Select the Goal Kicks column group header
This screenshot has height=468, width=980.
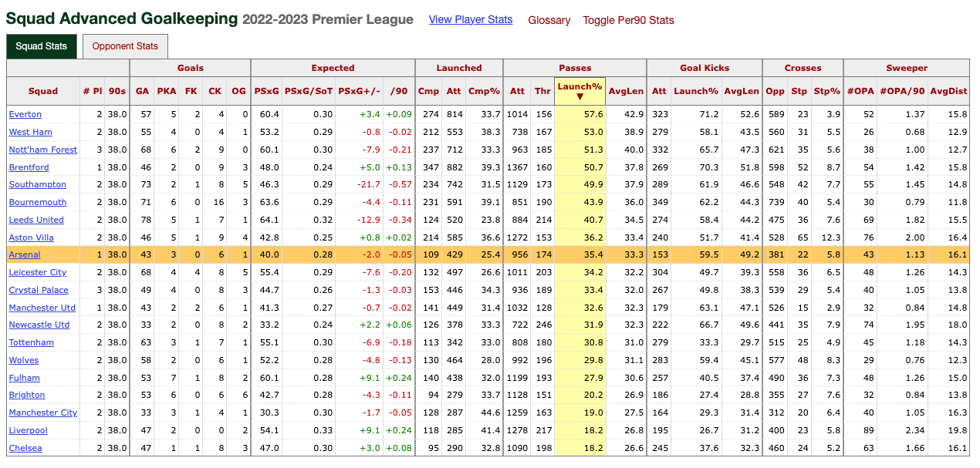(x=705, y=68)
